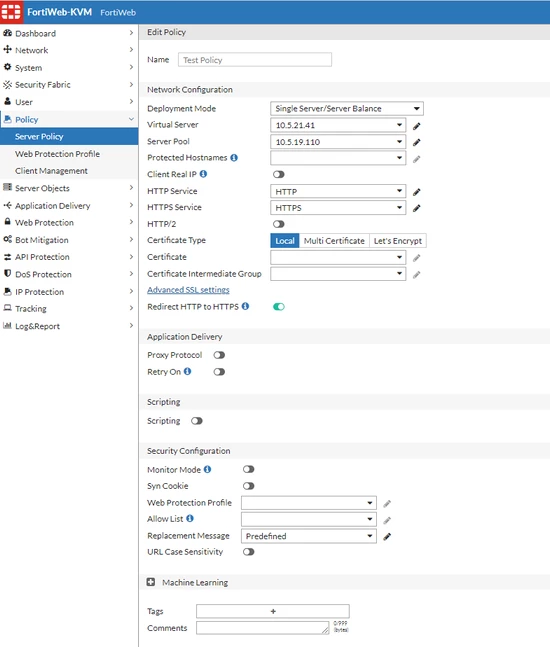Edit Replacement Message with pencil icon
This screenshot has height=647, width=550.
coord(387,536)
